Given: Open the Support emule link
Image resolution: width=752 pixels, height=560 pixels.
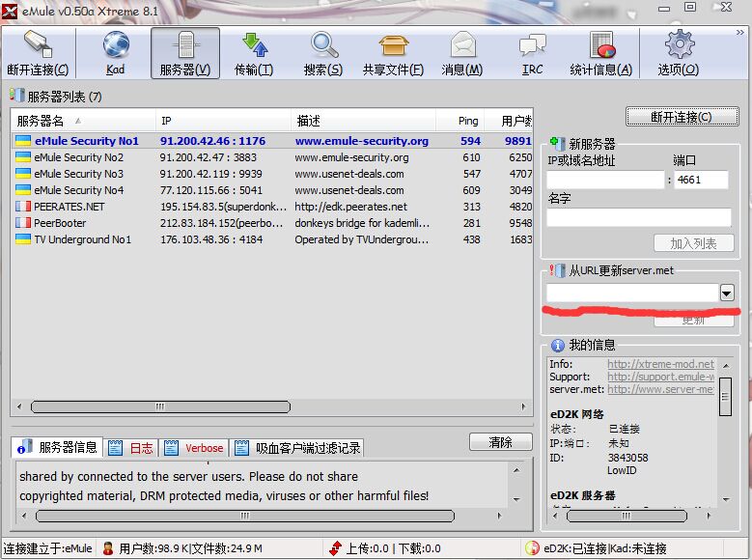Looking at the screenshot, I should (661, 377).
